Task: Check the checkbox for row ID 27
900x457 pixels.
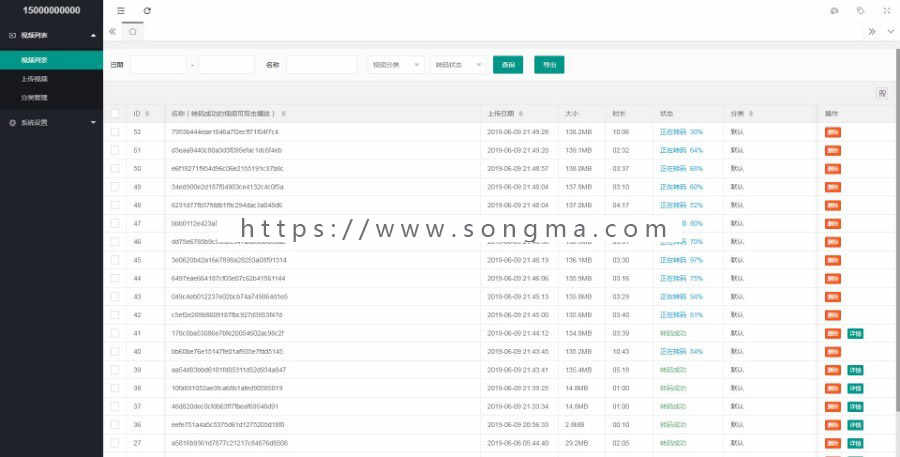Action: pos(115,443)
